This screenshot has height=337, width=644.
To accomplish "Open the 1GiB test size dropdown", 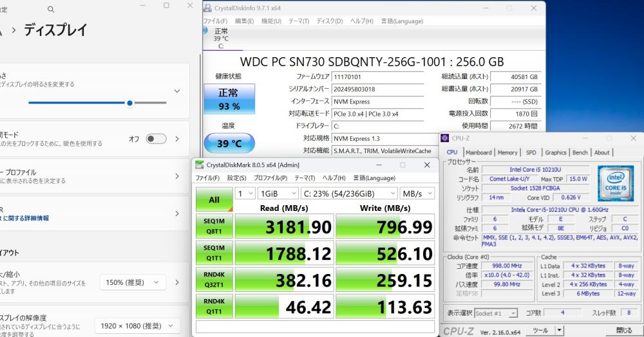I will [278, 194].
